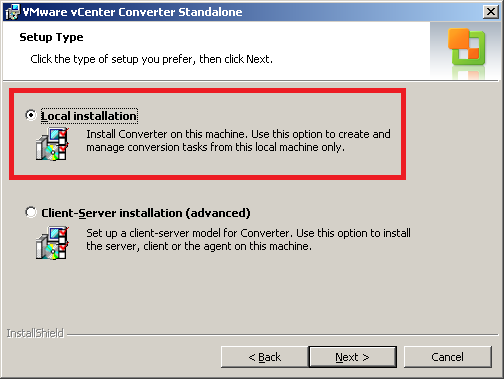Click the Local installation description text

[x=238, y=140]
